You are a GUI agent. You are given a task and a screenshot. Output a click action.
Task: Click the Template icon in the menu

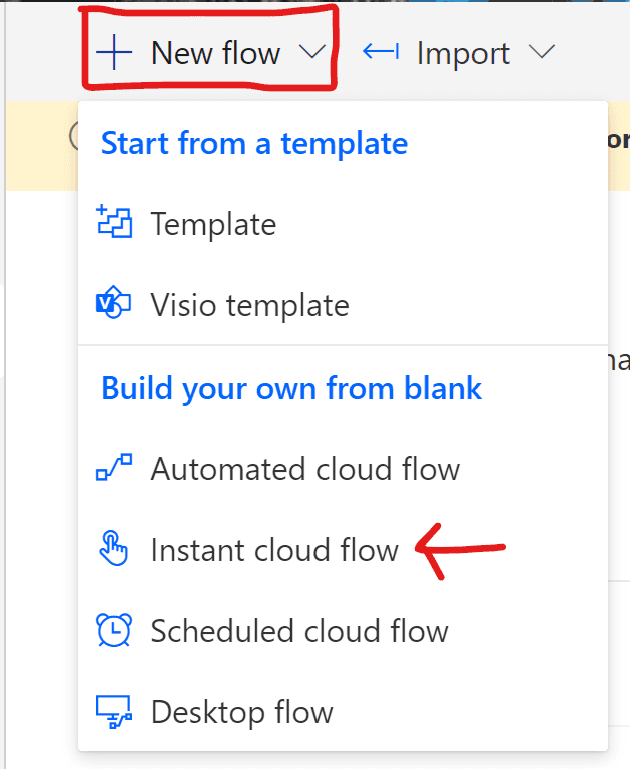coord(113,223)
